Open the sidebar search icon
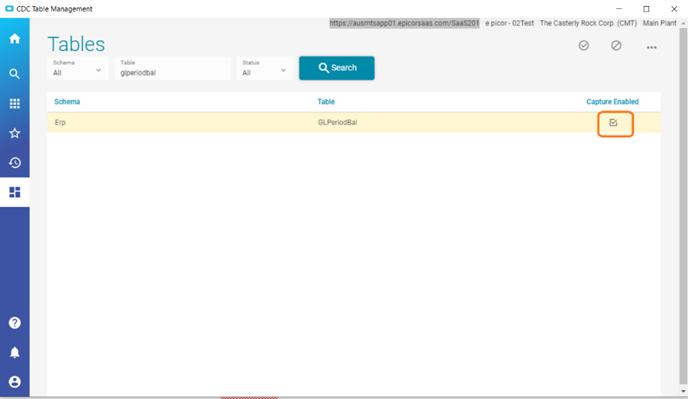 point(14,73)
